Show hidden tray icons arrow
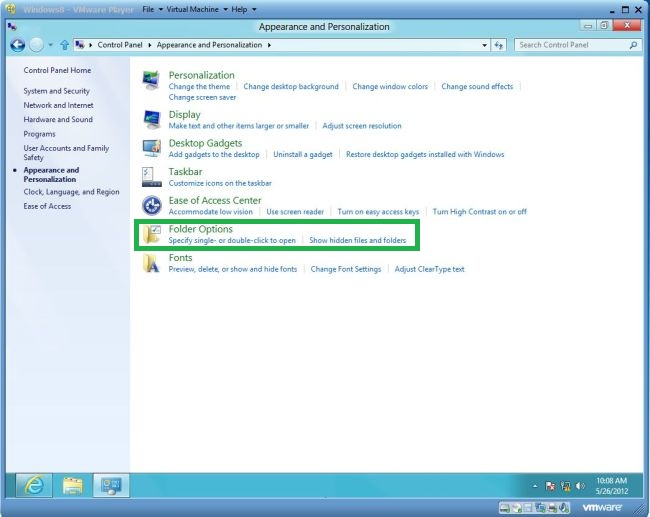 click(x=535, y=486)
